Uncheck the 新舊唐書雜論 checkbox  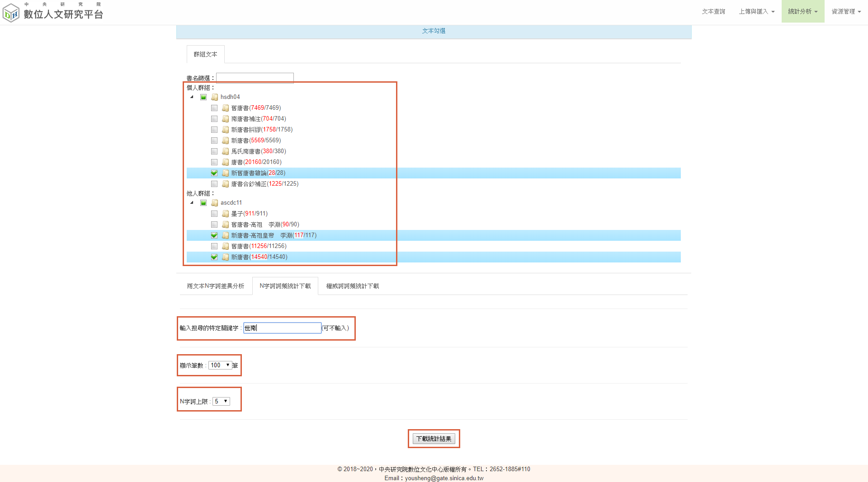tap(214, 173)
